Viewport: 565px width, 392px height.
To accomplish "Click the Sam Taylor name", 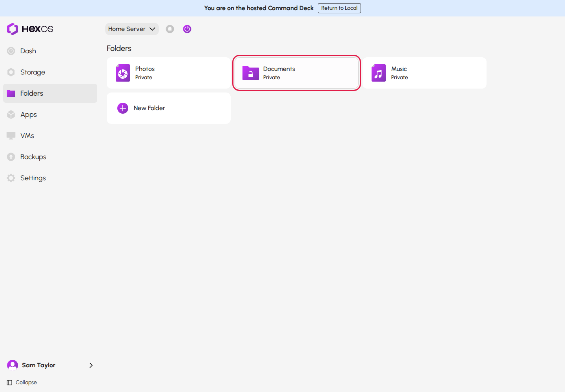I will click(x=38, y=365).
